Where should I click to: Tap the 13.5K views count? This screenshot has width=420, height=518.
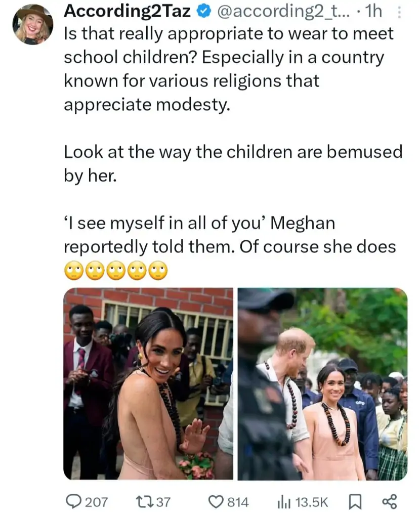311,501
